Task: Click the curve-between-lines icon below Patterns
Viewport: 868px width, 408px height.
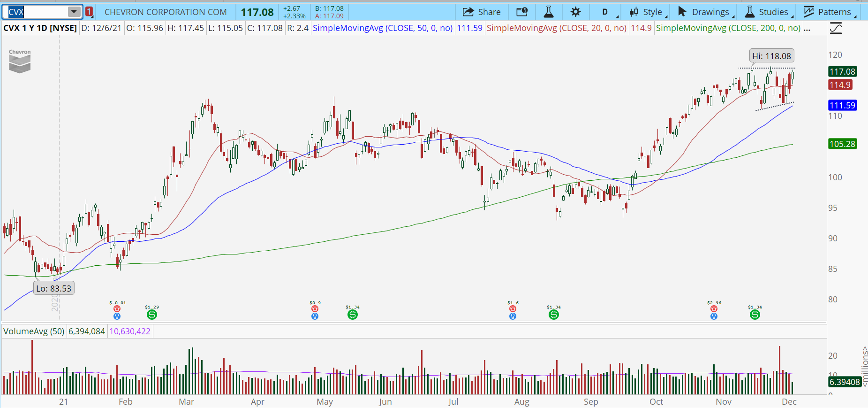Action: tap(836, 29)
